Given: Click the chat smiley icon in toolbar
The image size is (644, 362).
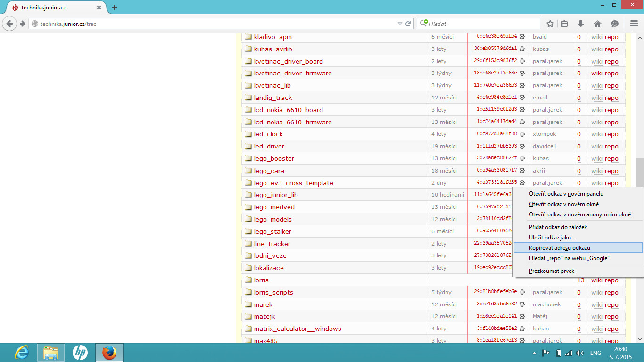Looking at the screenshot, I should (614, 24).
